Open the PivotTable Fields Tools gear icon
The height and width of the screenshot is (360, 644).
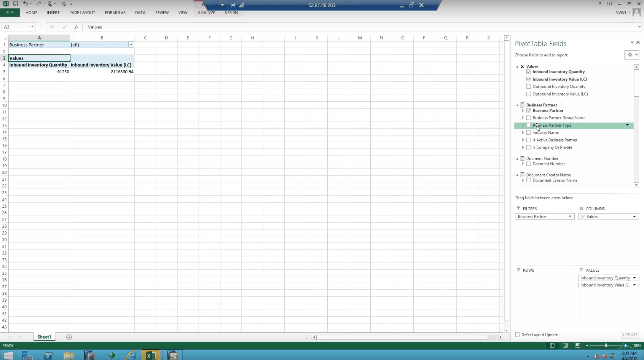[630, 55]
